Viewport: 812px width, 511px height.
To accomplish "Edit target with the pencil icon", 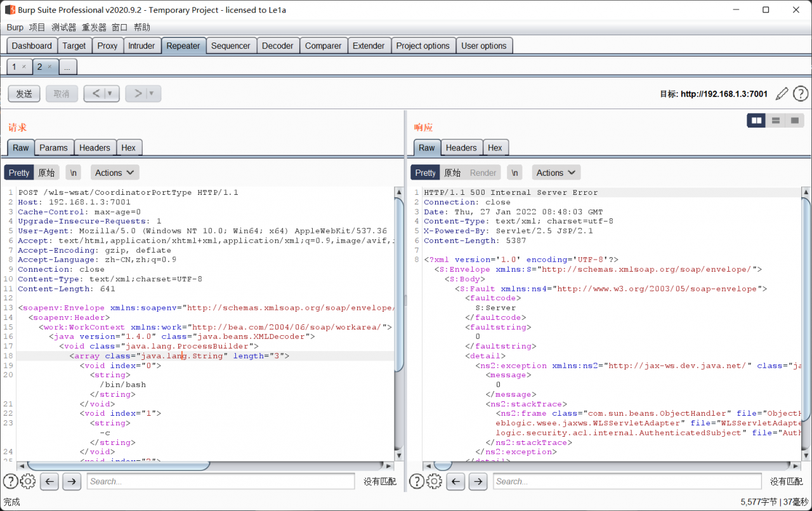I will [782, 94].
